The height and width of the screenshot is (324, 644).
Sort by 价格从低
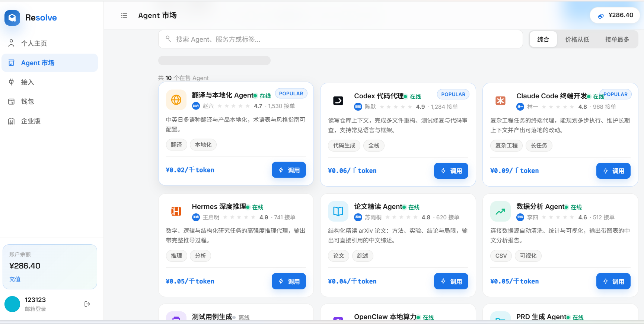(577, 39)
